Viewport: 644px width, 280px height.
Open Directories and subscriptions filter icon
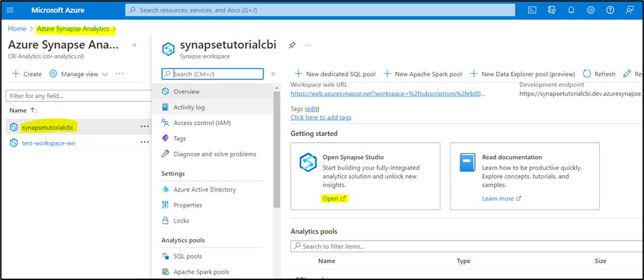point(552,10)
